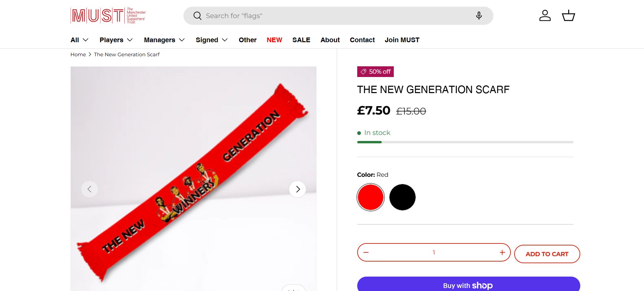Click into the search input field

[335, 16]
